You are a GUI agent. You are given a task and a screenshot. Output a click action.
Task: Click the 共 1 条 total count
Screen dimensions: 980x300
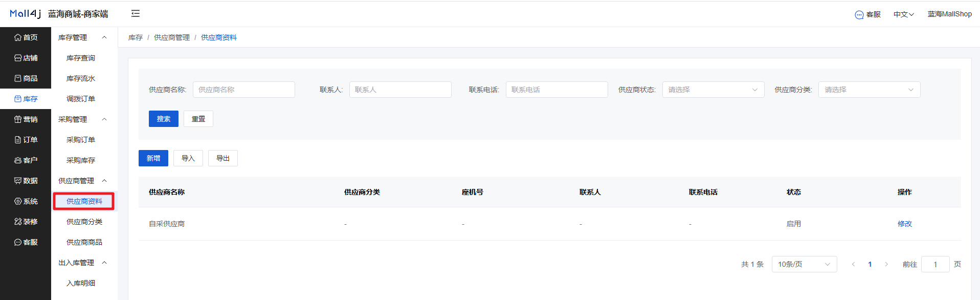pos(752,264)
